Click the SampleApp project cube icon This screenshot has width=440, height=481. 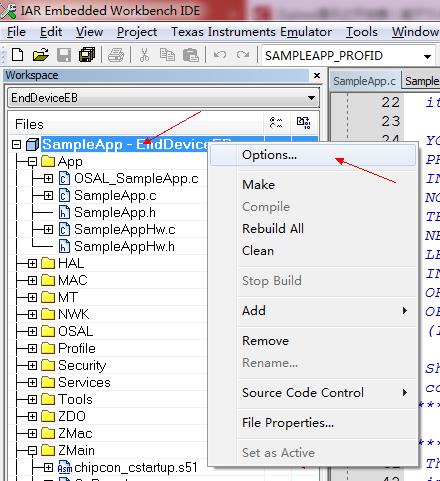[x=32, y=144]
